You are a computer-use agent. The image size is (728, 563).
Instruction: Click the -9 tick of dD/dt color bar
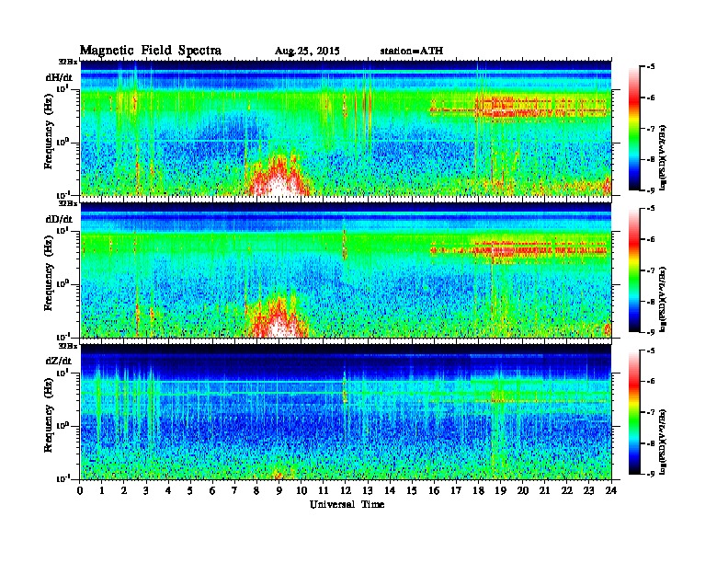click(x=651, y=332)
